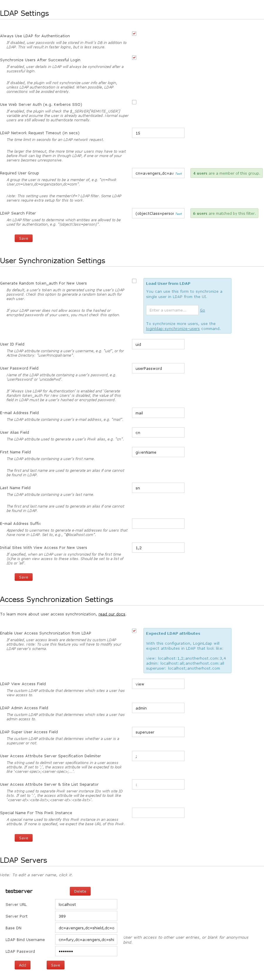Click Test link in LDAP Search Filter field

tap(178, 214)
